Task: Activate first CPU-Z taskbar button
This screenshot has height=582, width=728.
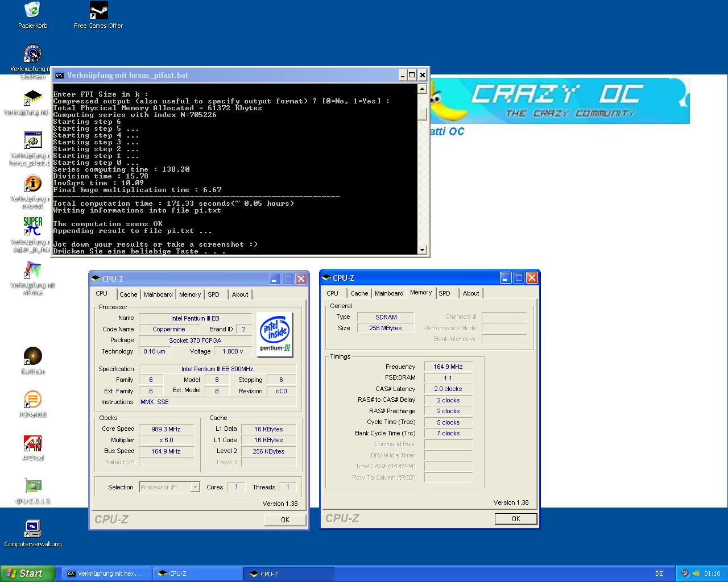Action: click(197, 573)
